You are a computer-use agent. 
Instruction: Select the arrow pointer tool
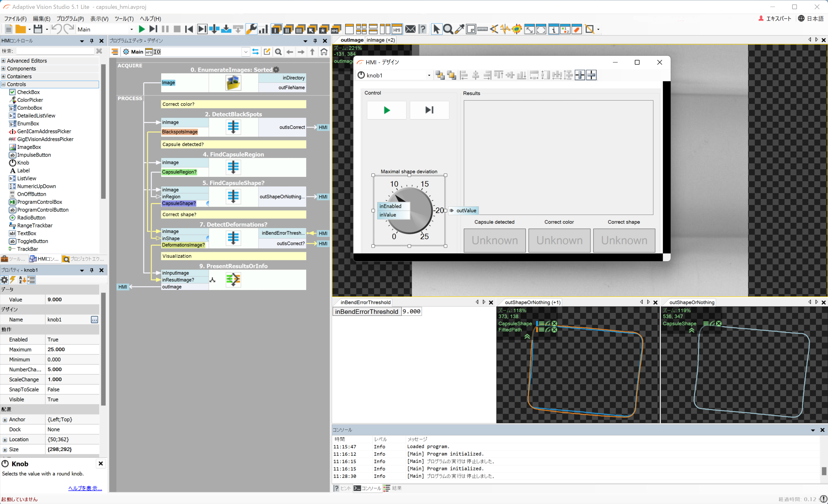[436, 29]
